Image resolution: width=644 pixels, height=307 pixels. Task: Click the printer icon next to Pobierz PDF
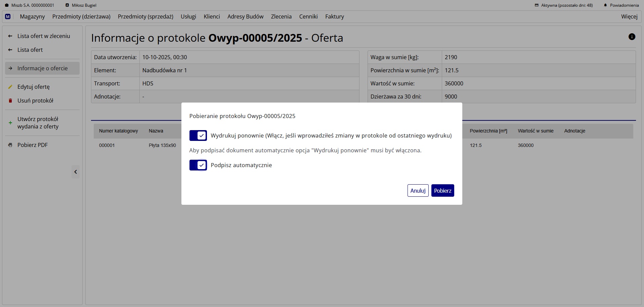click(x=10, y=145)
